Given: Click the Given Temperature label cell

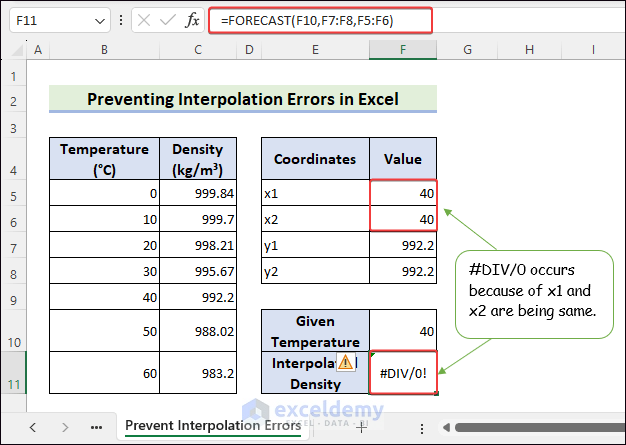Looking at the screenshot, I should pyautogui.click(x=315, y=331).
